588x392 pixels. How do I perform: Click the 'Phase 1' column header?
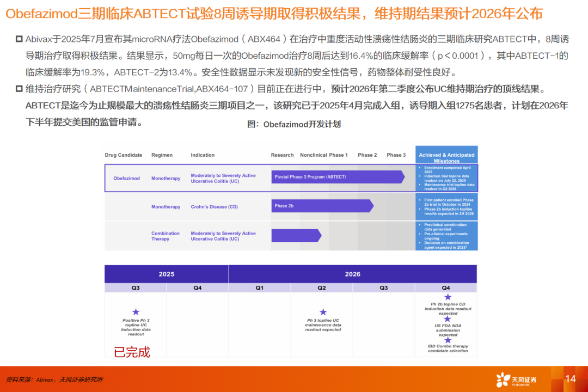pos(338,155)
